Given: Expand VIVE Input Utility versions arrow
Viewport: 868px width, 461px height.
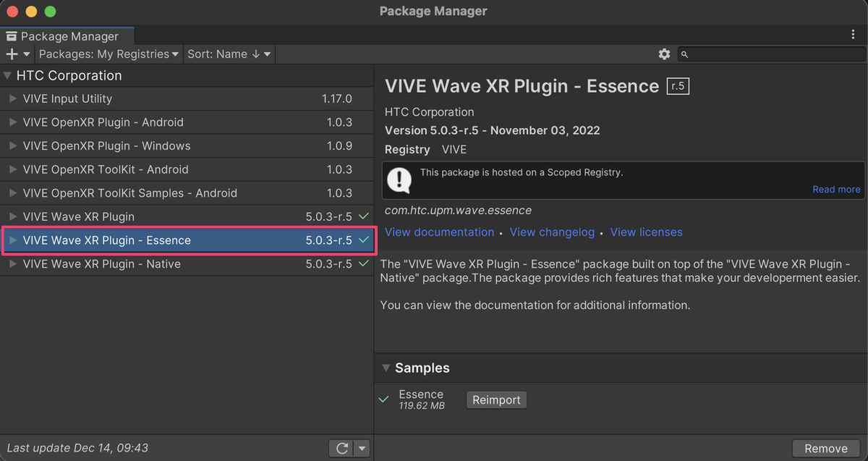Looking at the screenshot, I should point(12,98).
